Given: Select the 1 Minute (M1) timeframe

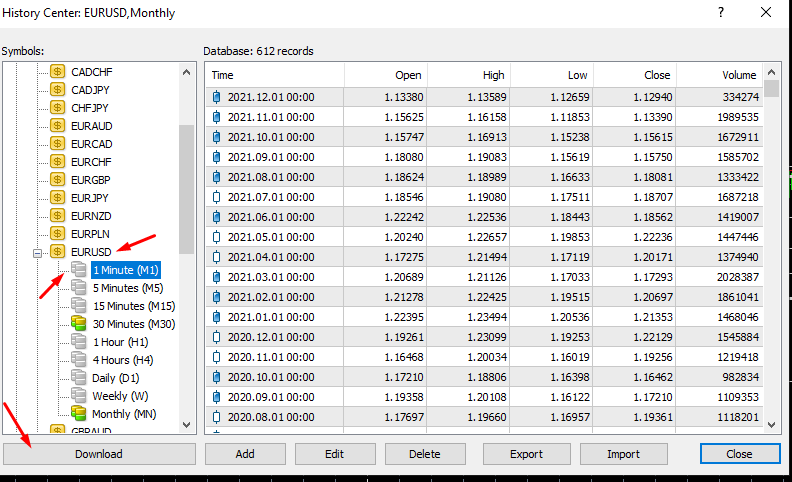Looking at the screenshot, I should (126, 270).
